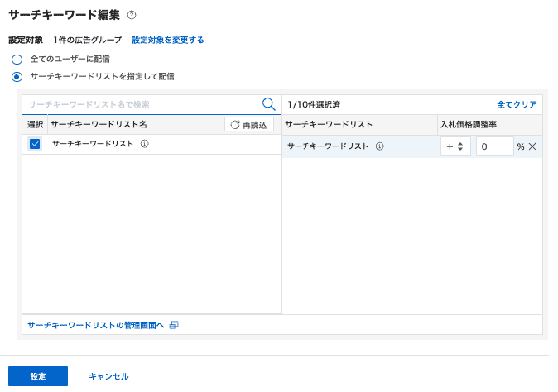Click the help icon beside サーチキーワード編集 title
The image size is (558, 392).
[x=132, y=15]
